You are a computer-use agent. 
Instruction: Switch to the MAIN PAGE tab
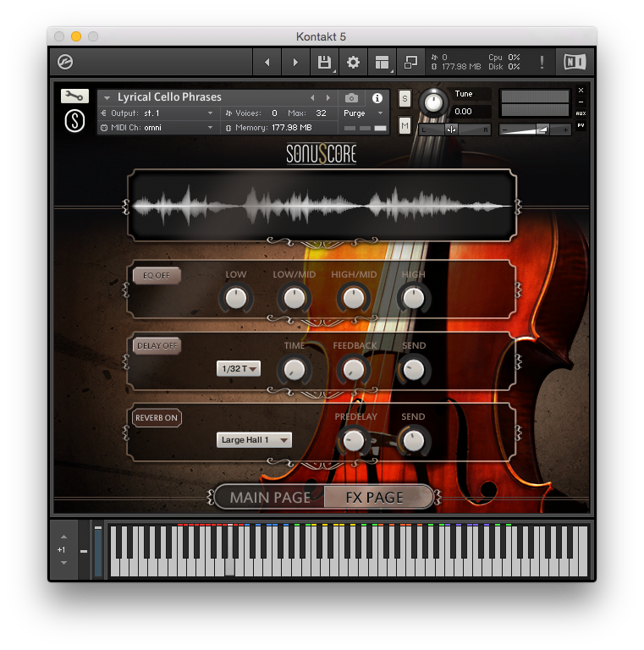coord(270,497)
